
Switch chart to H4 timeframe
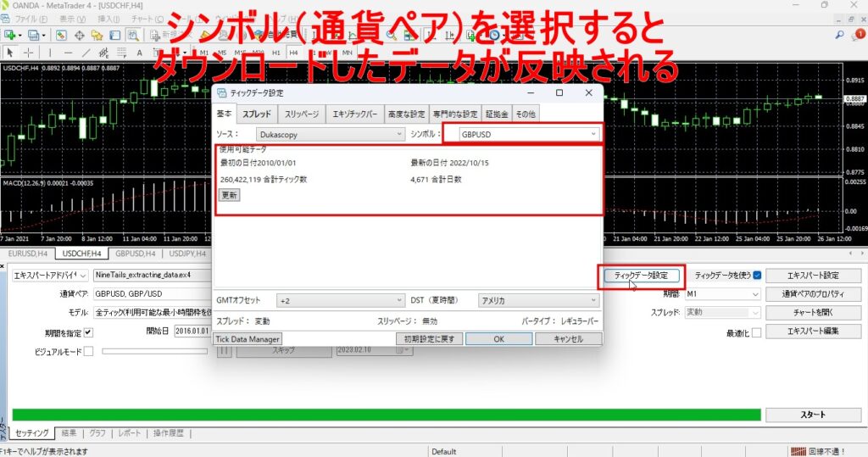[293, 53]
